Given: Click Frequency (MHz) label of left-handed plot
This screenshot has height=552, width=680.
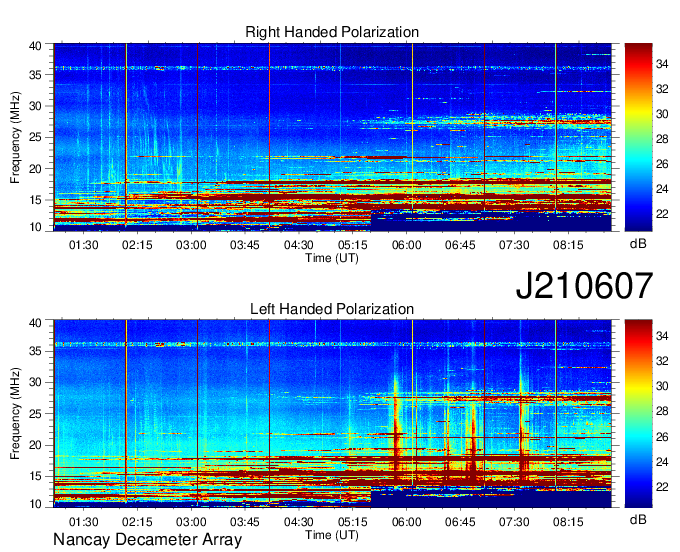Looking at the screenshot, I should coord(16,414).
